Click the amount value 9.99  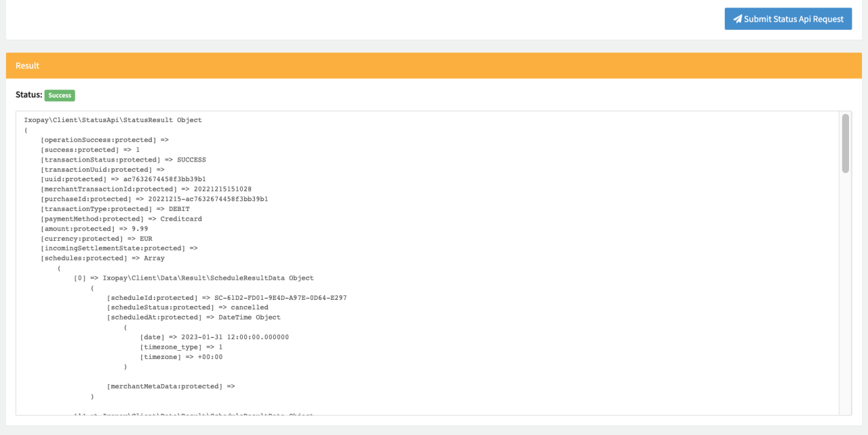[x=140, y=229]
